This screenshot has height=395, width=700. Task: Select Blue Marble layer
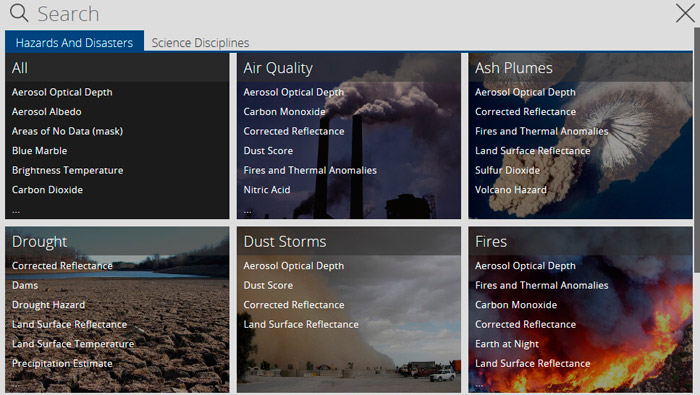pyautogui.click(x=39, y=151)
